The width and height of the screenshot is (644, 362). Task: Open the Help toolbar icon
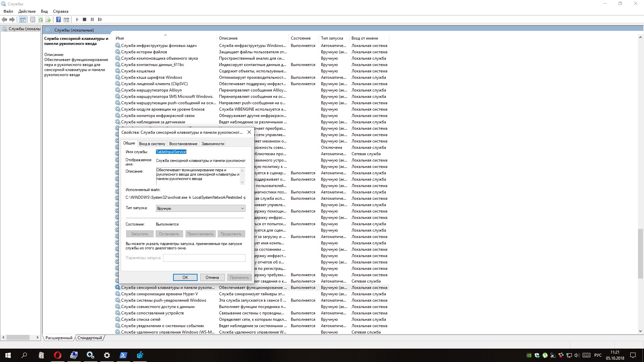pos(58,19)
